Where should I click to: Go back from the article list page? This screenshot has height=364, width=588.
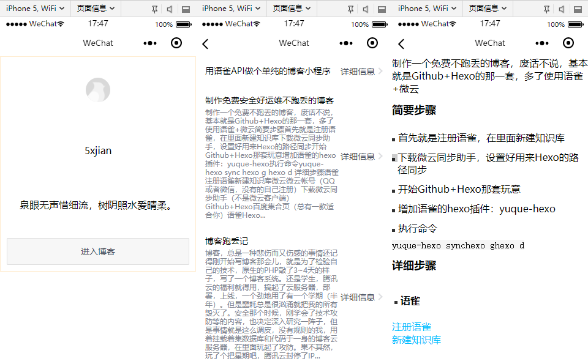tap(205, 44)
